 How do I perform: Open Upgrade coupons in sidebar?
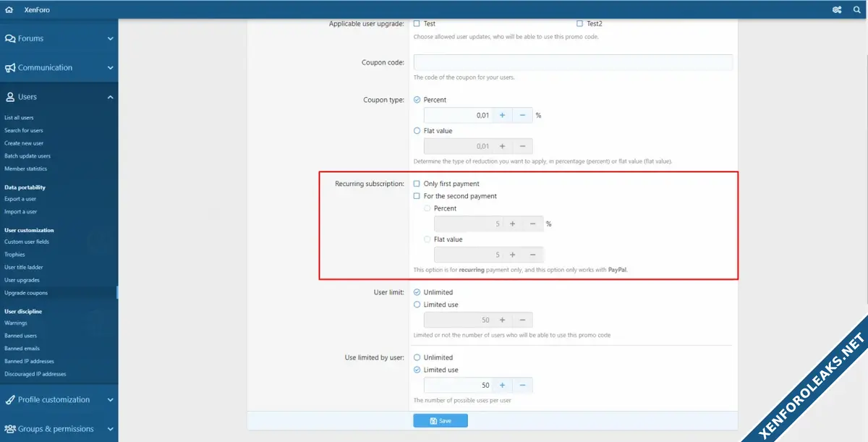(x=26, y=293)
